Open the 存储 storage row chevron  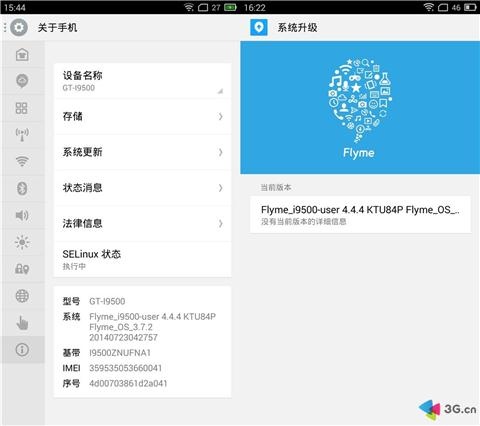220,116
